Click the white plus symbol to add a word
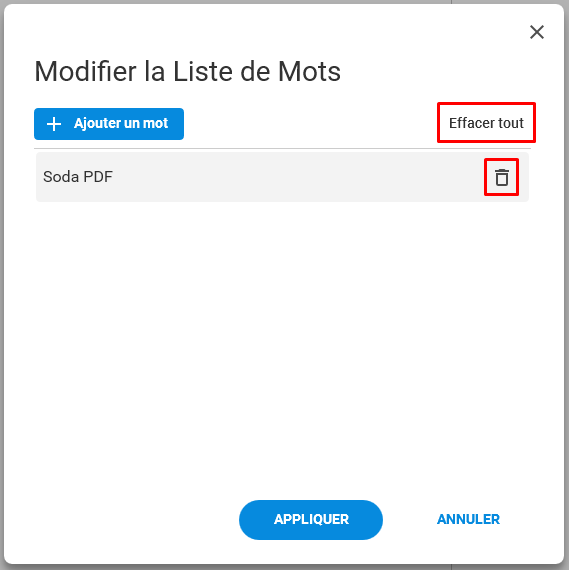The height and width of the screenshot is (570, 569). [54, 124]
